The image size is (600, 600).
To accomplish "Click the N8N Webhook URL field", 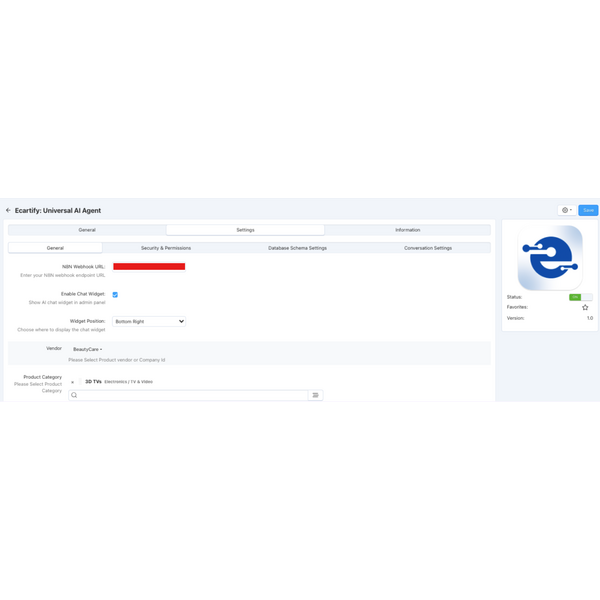I will tap(149, 267).
